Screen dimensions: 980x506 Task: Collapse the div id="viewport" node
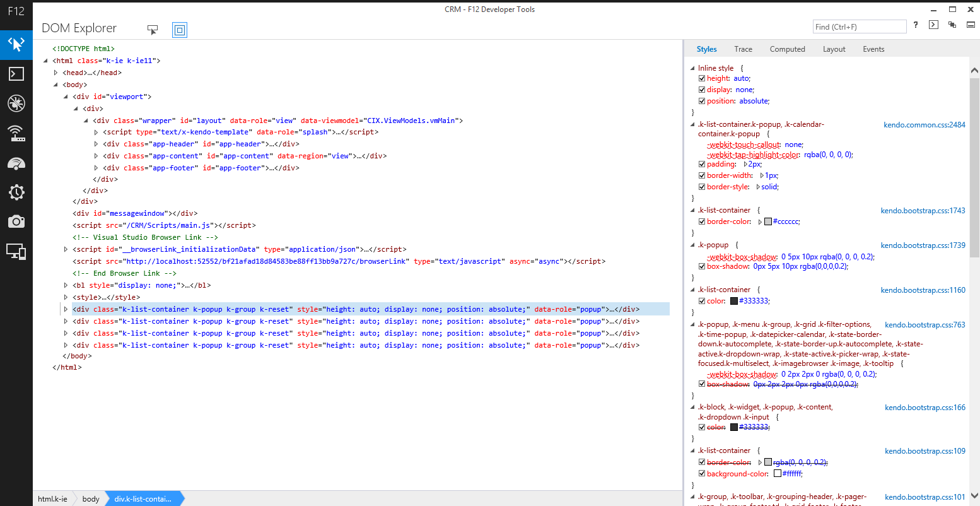[66, 97]
